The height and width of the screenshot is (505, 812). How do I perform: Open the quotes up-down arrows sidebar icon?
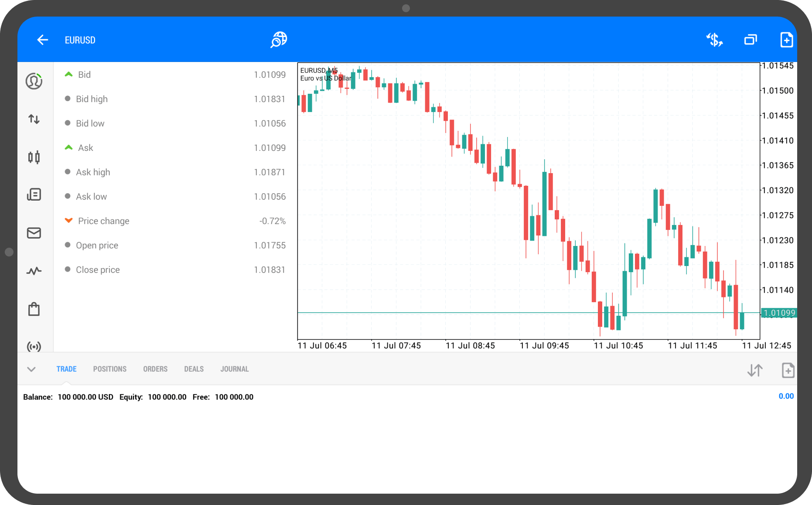34,119
